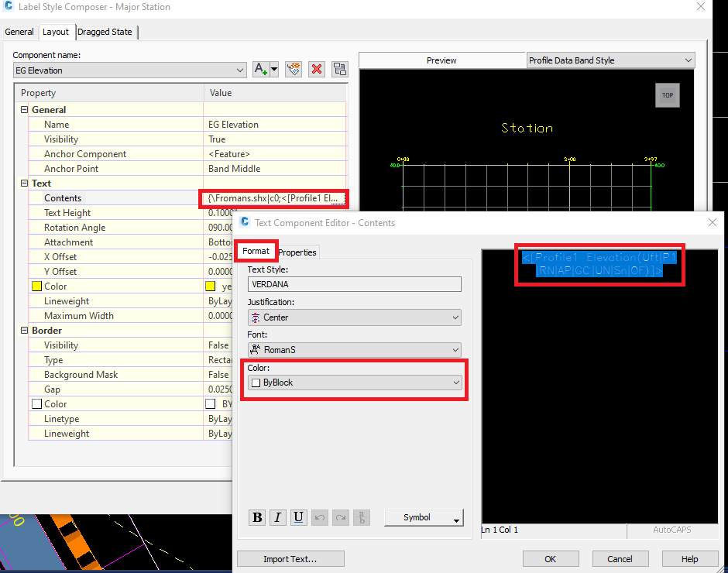The image size is (728, 573).
Task: Apply italic formatting in the text editor
Action: [x=277, y=517]
